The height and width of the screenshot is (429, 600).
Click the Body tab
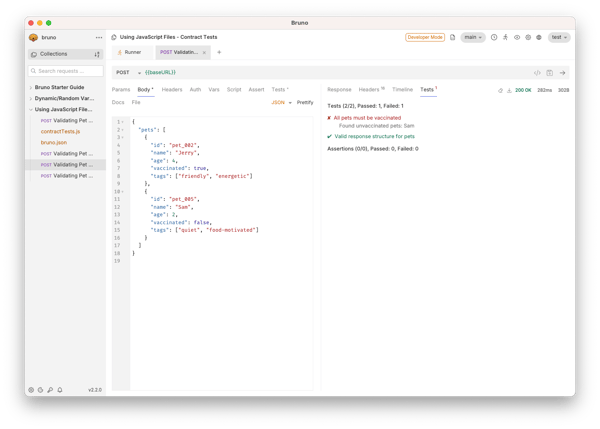pyautogui.click(x=145, y=90)
